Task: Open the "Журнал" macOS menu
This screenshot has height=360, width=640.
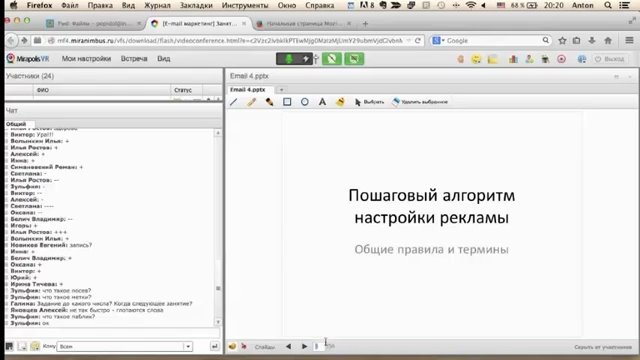Action: (157, 5)
